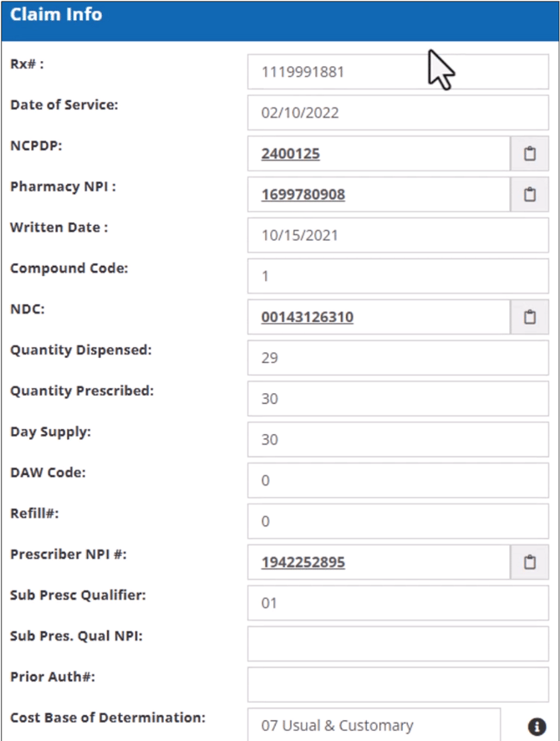Click the empty Prior Auth# field
The width and height of the screenshot is (560, 741).
[398, 684]
